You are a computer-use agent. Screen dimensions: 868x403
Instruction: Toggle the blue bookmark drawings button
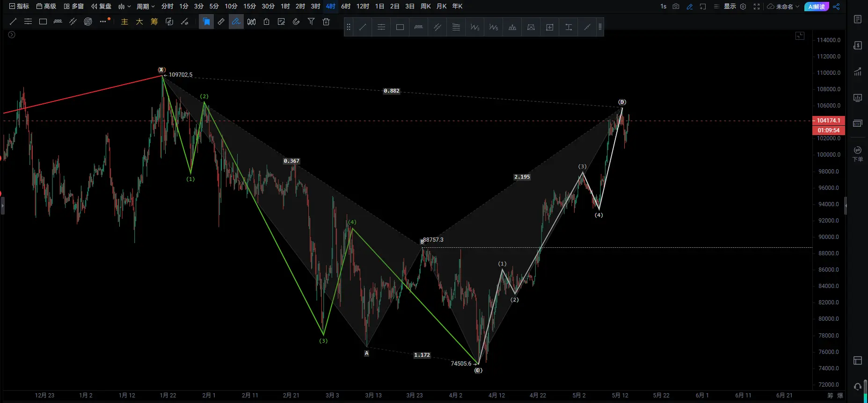click(206, 22)
